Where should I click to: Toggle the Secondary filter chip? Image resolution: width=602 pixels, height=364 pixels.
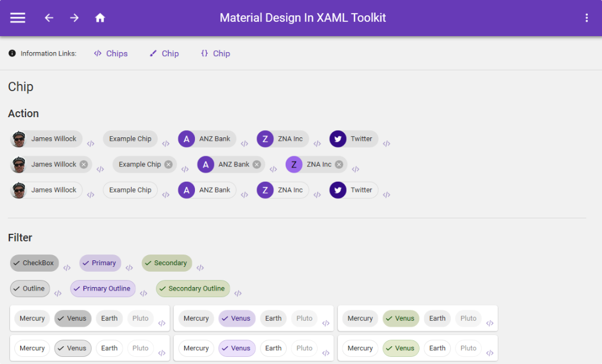point(166,263)
